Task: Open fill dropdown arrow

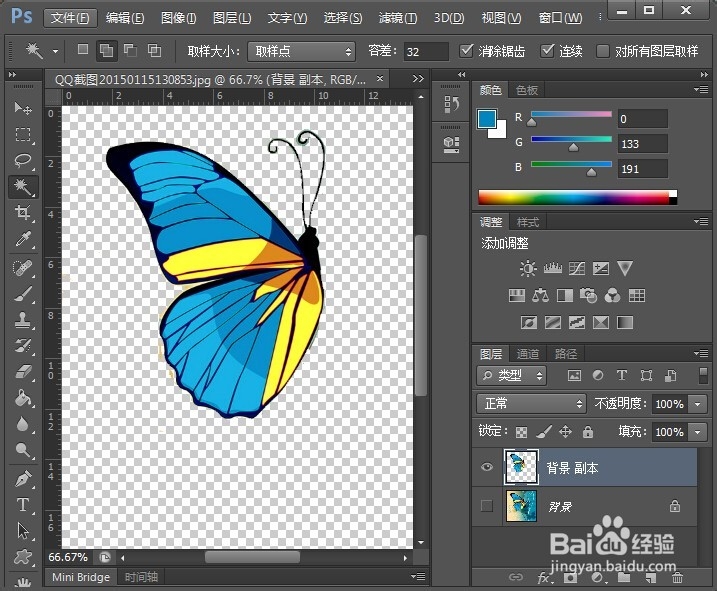Action: pos(698,431)
